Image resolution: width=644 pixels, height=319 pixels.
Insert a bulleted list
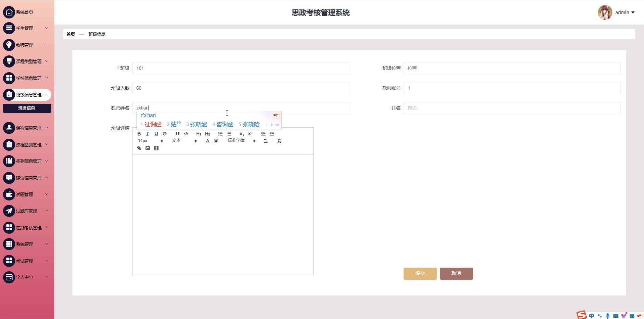pos(229,134)
